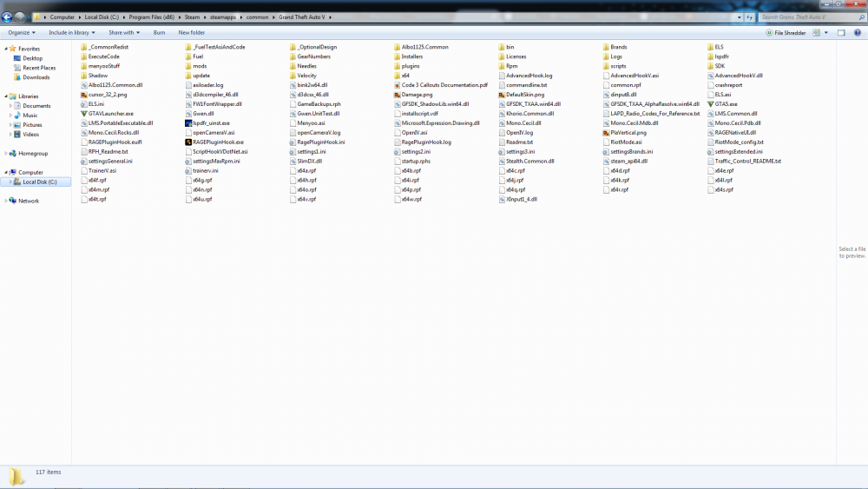Click Program Files (x86) breadcrumb
Screen dimensions: 868x489
coord(152,17)
